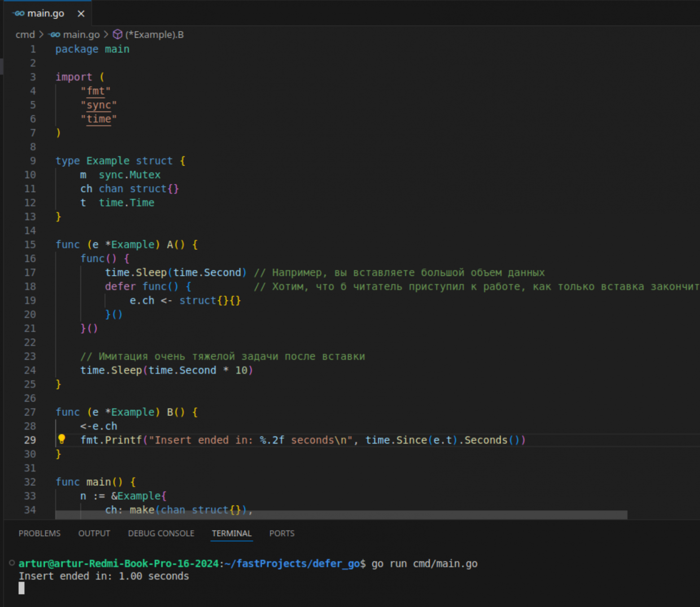The image size is (700, 607).
Task: Switch to the OUTPUT panel tab
Action: [x=94, y=533]
